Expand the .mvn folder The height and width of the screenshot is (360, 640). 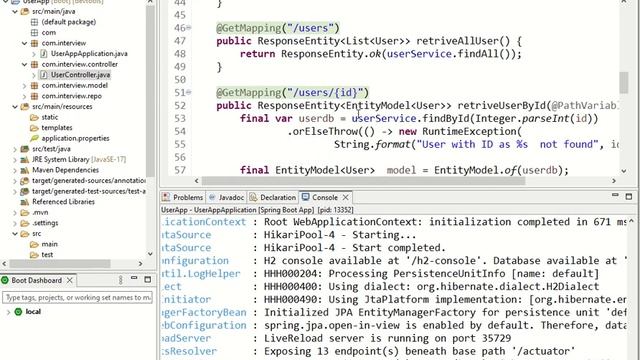15,213
